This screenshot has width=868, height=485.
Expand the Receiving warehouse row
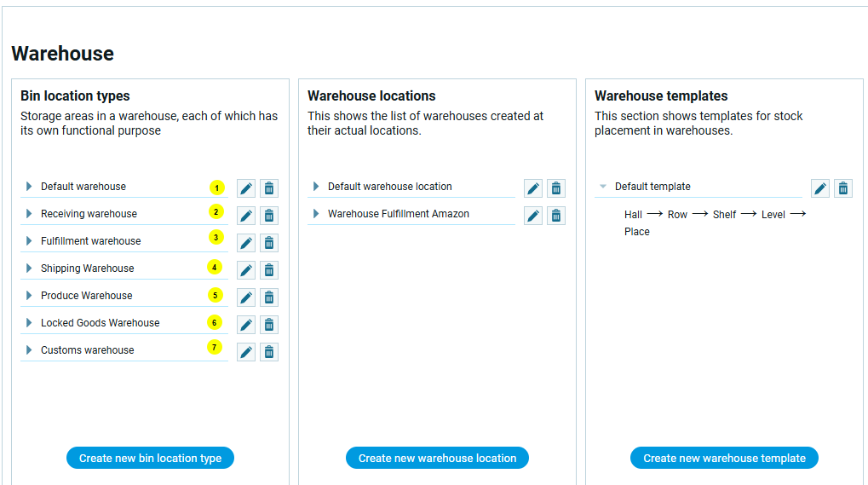click(28, 214)
